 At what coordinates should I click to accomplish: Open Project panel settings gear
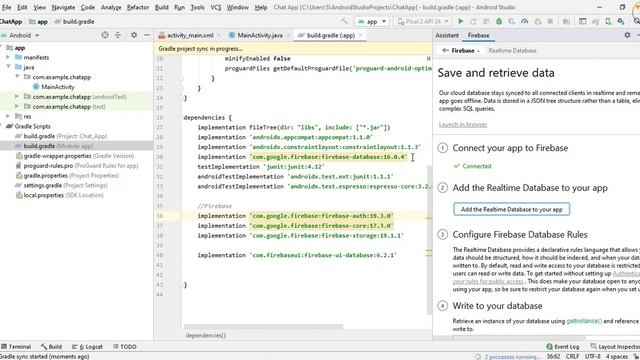pos(134,36)
